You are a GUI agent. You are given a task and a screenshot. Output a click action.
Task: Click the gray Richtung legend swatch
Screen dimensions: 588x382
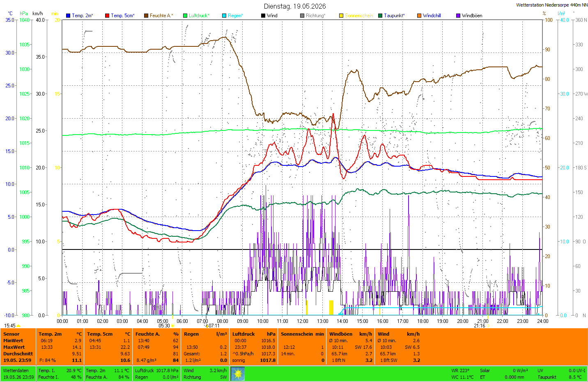click(302, 16)
